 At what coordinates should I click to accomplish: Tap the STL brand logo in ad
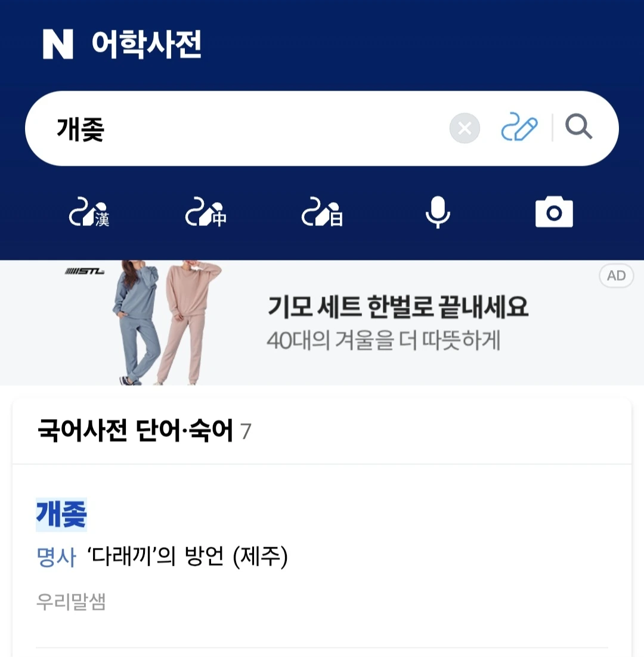(x=85, y=271)
